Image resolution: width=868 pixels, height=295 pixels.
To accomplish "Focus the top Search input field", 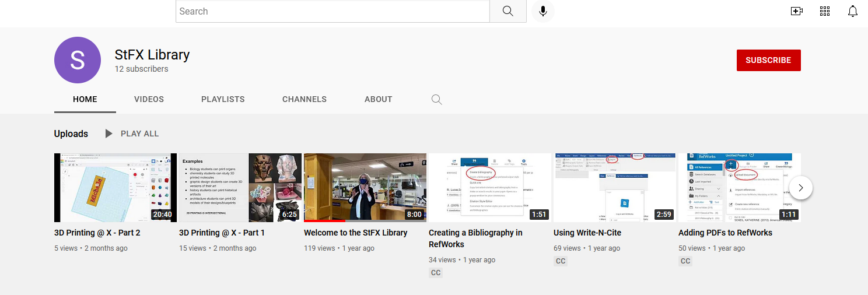I will [x=332, y=11].
